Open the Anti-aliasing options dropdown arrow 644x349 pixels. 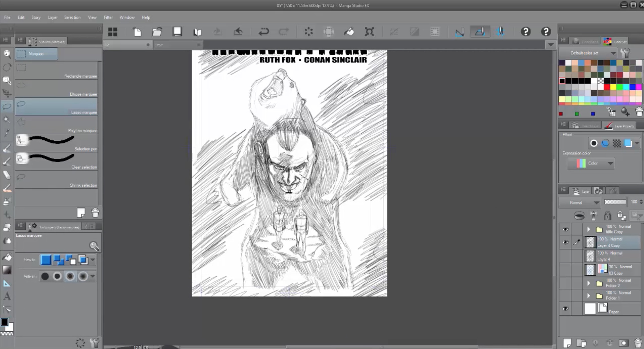click(x=93, y=276)
